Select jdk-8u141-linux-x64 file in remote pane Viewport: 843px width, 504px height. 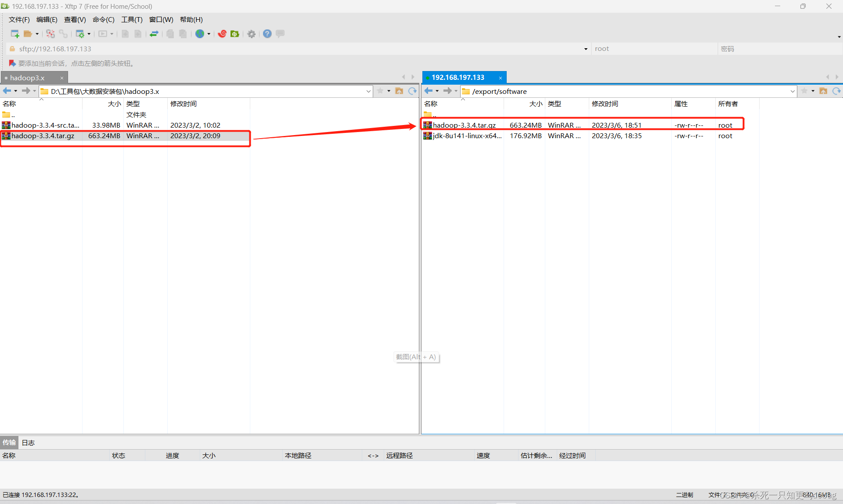click(x=467, y=136)
